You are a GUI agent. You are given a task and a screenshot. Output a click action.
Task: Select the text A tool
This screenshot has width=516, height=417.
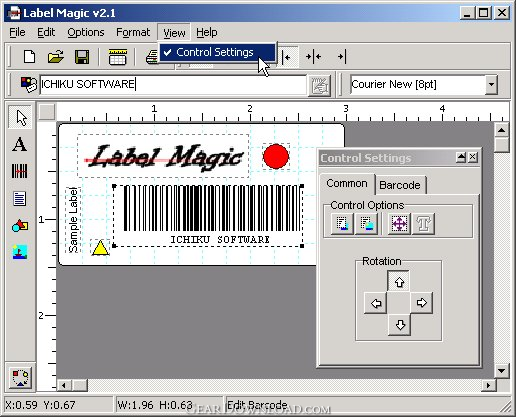[20, 144]
